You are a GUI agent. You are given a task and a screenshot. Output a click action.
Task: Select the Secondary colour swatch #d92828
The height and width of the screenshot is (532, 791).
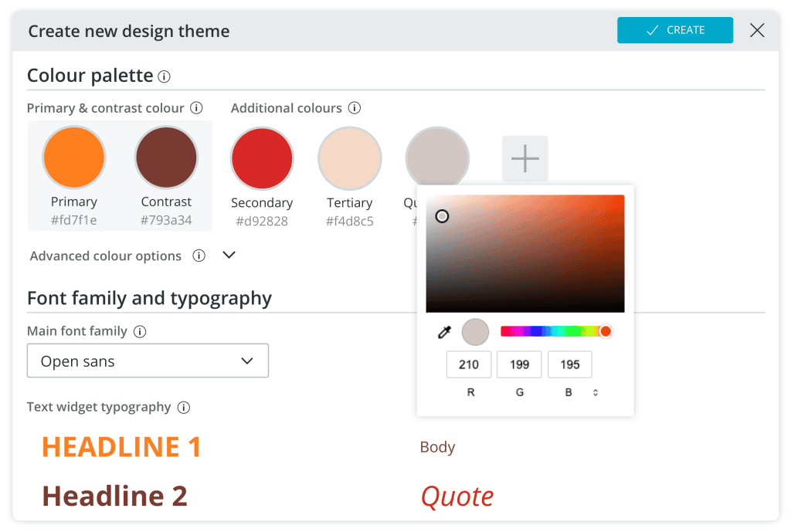click(x=262, y=157)
